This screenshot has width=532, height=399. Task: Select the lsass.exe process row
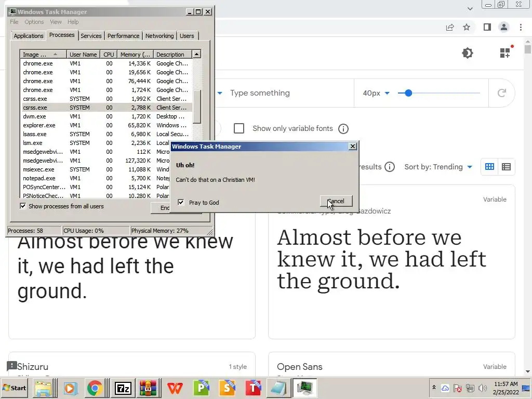(106, 134)
